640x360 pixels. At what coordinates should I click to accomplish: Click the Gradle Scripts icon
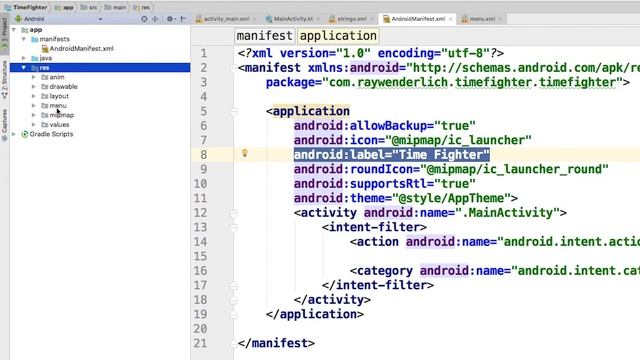coord(24,134)
